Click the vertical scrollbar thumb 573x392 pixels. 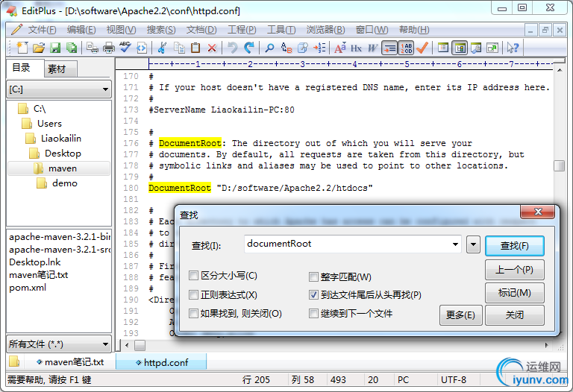(559, 165)
